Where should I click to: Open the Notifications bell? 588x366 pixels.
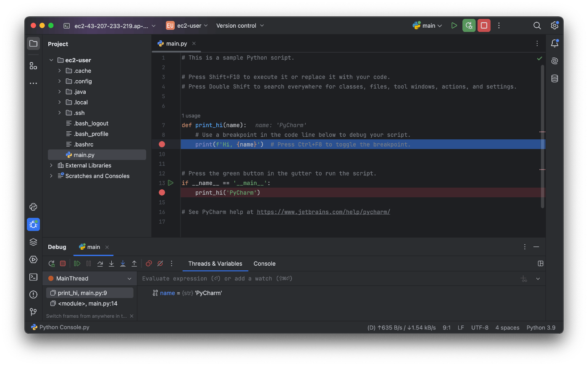[x=555, y=43]
